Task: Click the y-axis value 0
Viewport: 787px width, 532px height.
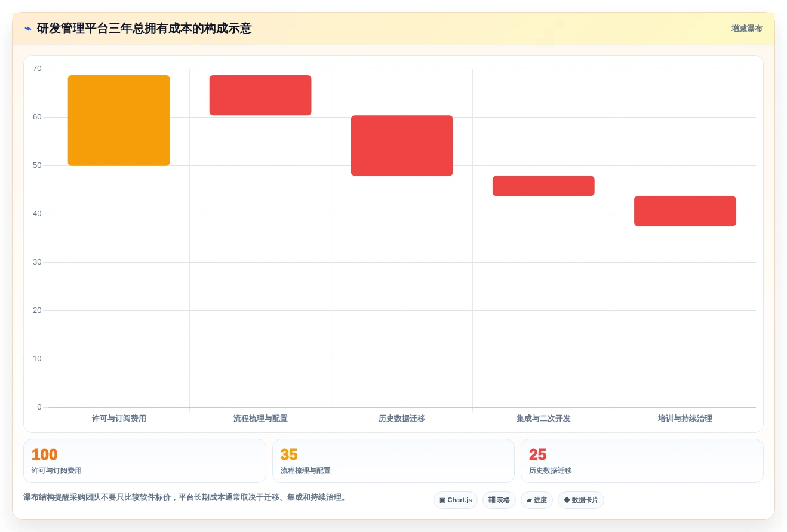Action: 39,407
